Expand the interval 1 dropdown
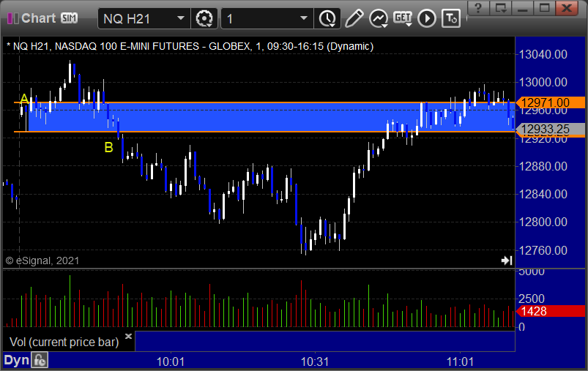Viewport: 588px width, 371px height. [304, 18]
